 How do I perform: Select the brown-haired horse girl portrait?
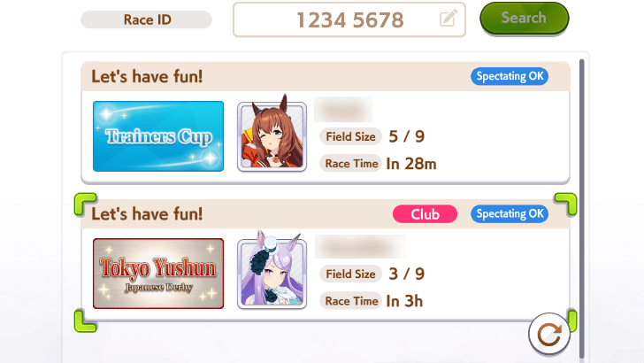(x=272, y=135)
